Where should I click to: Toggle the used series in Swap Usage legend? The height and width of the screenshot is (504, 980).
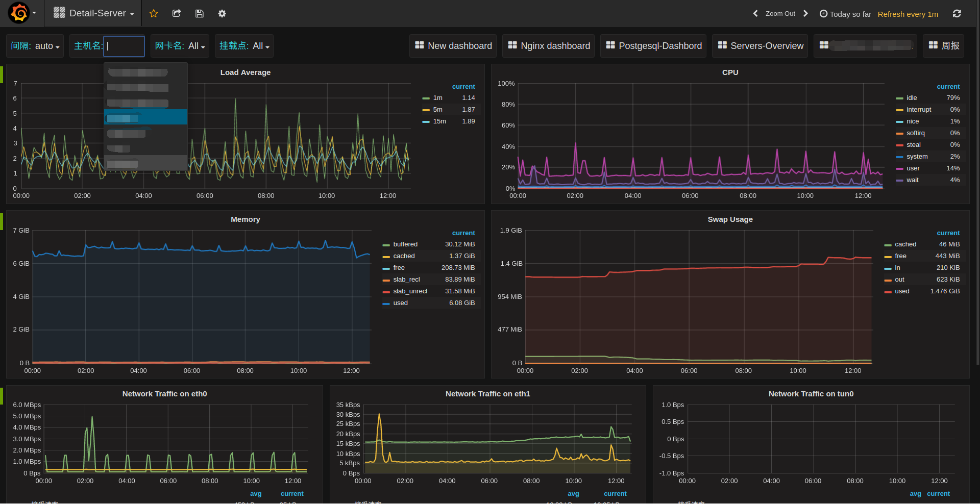[902, 291]
